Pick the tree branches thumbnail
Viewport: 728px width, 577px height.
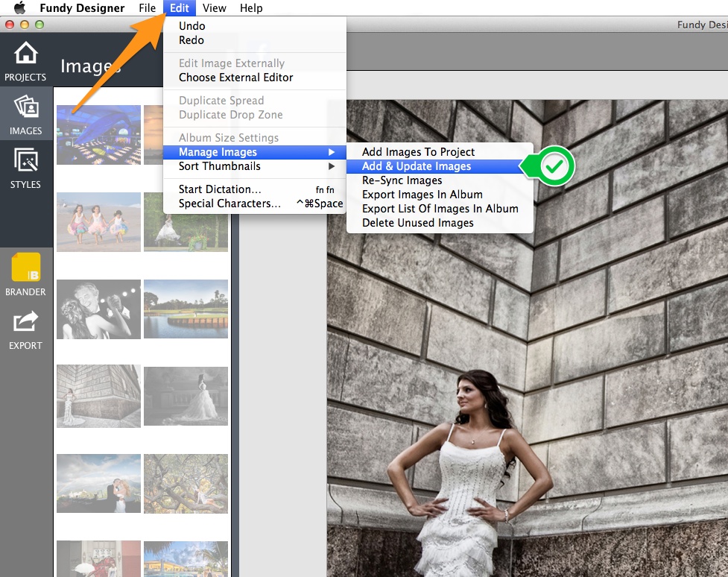pyautogui.click(x=186, y=484)
